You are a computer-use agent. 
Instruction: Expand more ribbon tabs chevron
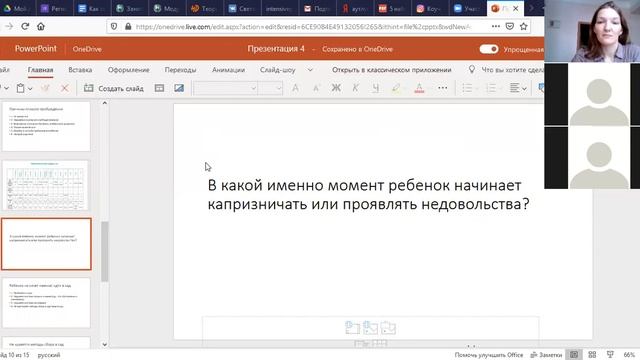310,70
